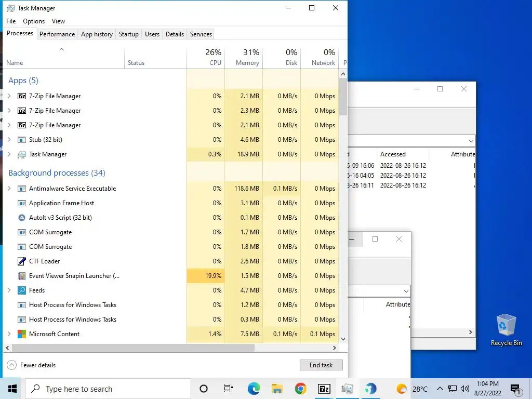532x399 pixels.
Task: Expand the Microsoft Content entry
Action: pos(9,334)
